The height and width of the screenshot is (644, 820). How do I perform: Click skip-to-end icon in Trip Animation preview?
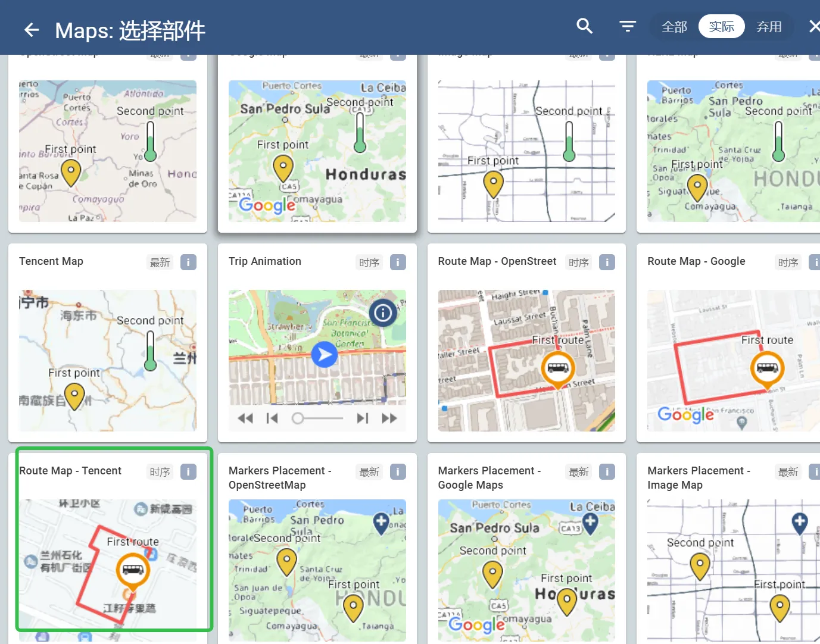[x=363, y=418]
